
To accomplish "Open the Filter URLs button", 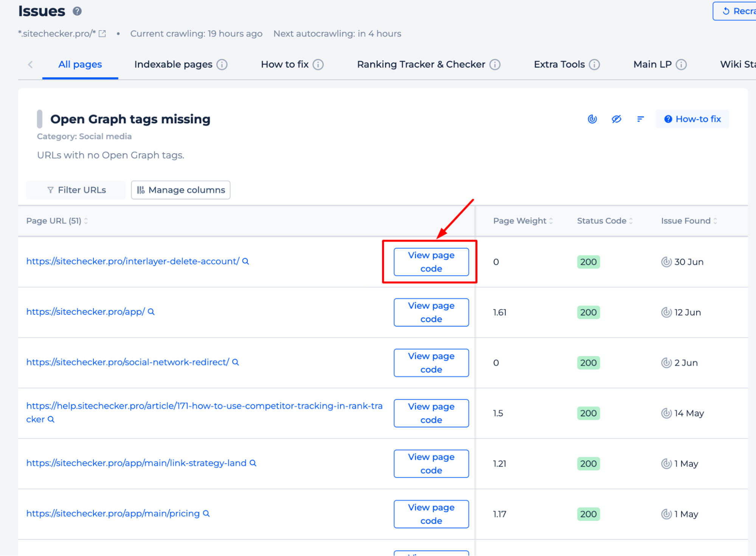I will pyautogui.click(x=76, y=190).
